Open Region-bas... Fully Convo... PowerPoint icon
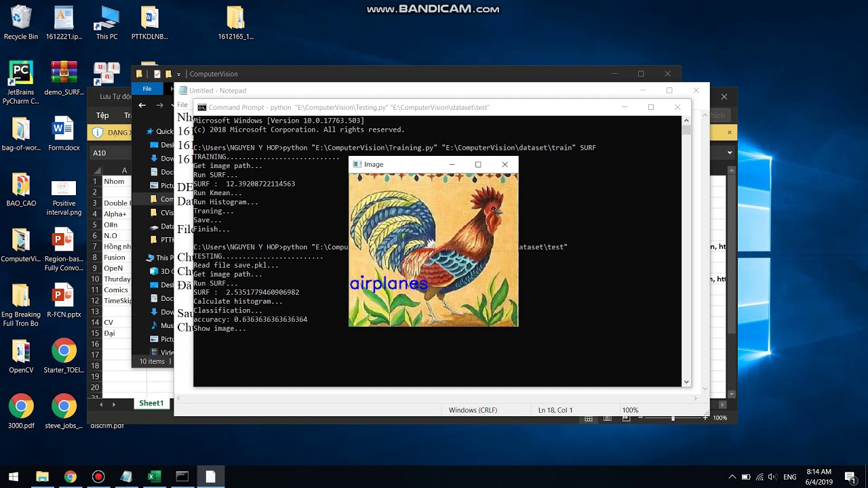This screenshot has height=488, width=868. pyautogui.click(x=64, y=249)
